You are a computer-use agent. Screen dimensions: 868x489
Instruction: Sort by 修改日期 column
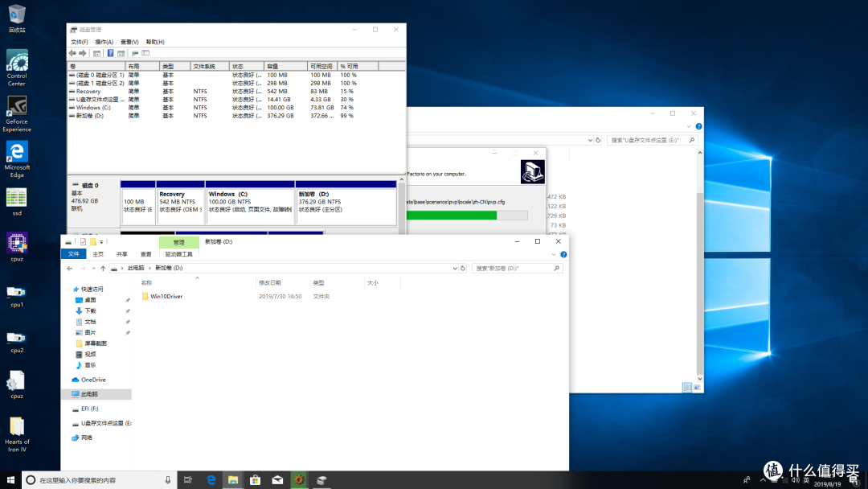coord(270,283)
